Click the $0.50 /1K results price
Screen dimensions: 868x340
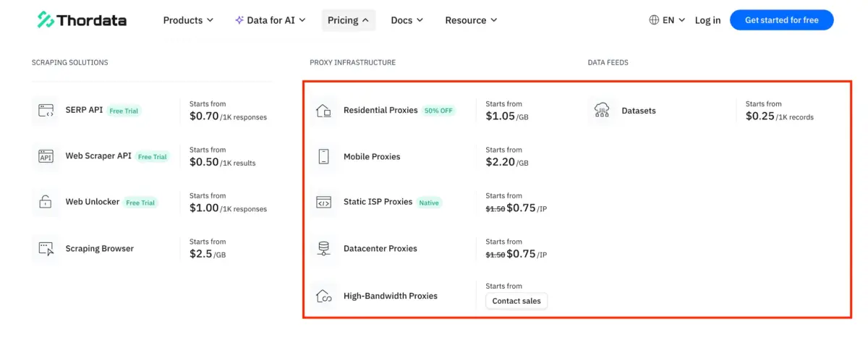point(222,162)
